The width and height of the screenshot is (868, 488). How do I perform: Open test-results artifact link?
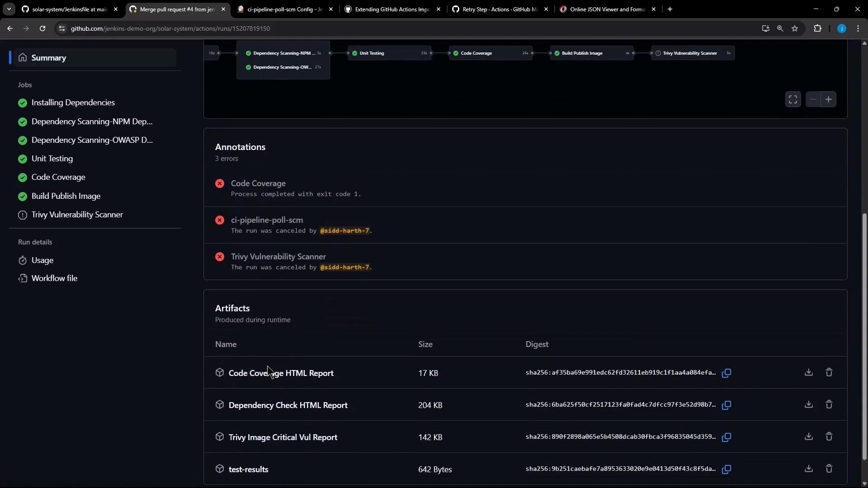pyautogui.click(x=248, y=469)
